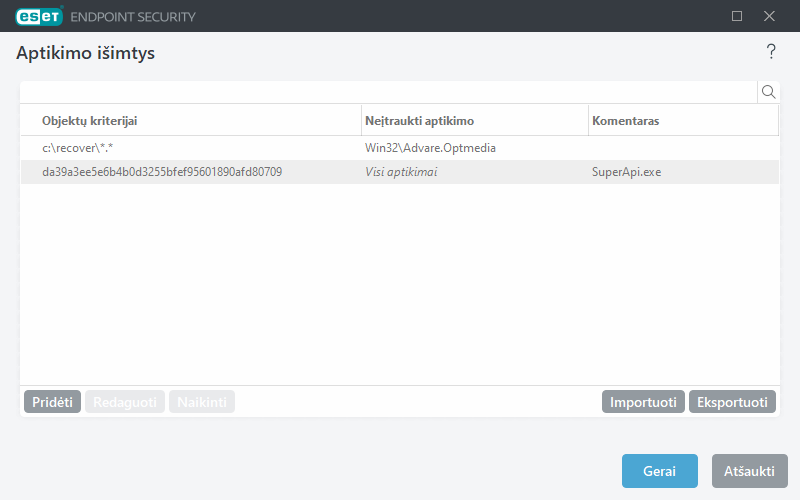Click the SuperApi.exe comment cell
The image size is (800, 500).
(627, 172)
